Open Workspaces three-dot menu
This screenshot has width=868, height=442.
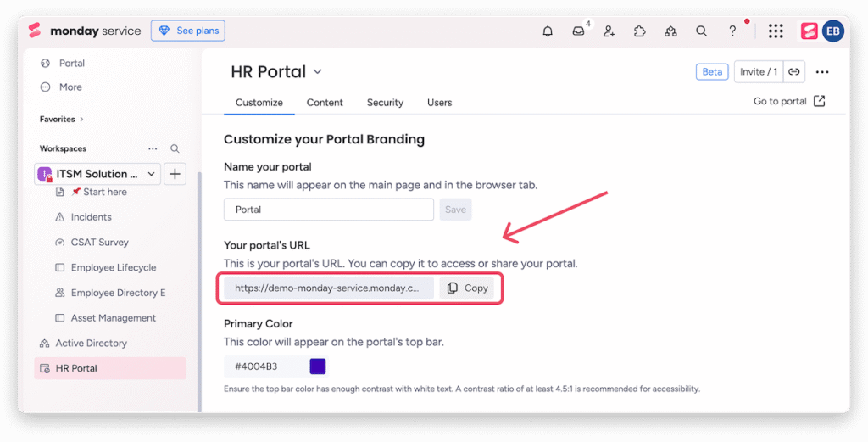pyautogui.click(x=153, y=148)
